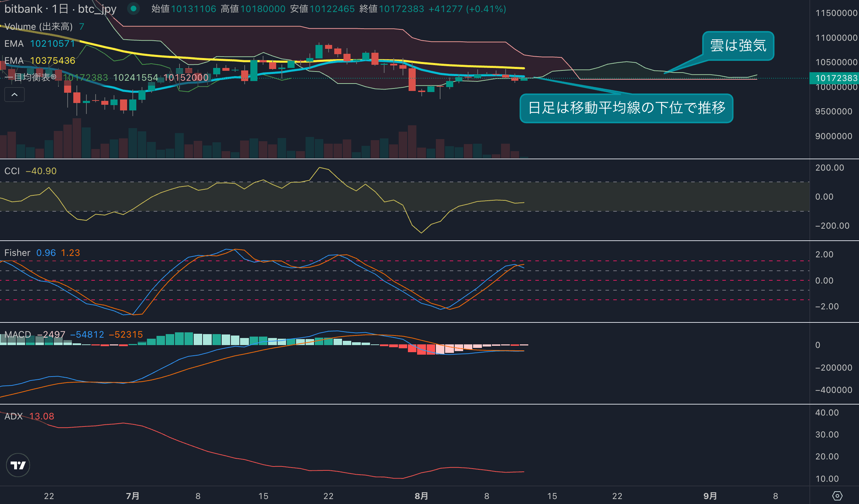Click the MACD value −54812
Image resolution: width=859 pixels, height=504 pixels.
click(x=87, y=334)
